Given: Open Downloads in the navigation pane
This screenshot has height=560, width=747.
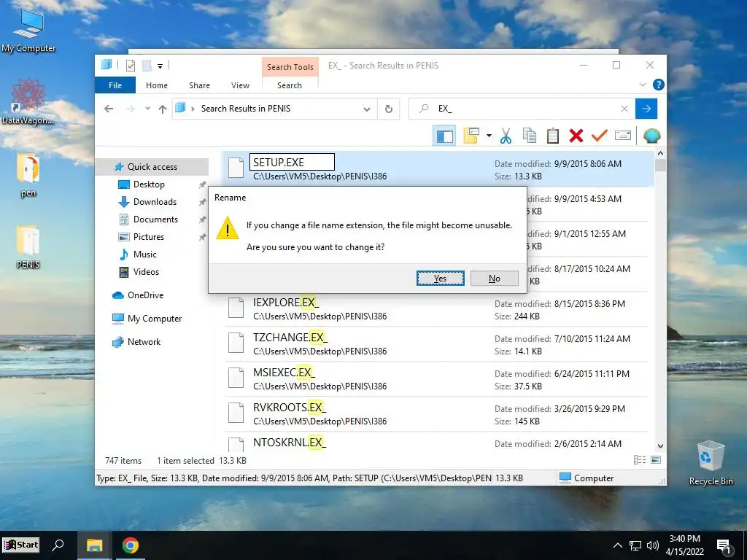Looking at the screenshot, I should [x=155, y=202].
